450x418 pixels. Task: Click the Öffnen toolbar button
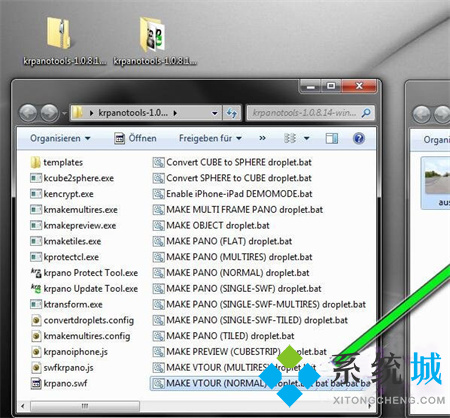(135, 138)
